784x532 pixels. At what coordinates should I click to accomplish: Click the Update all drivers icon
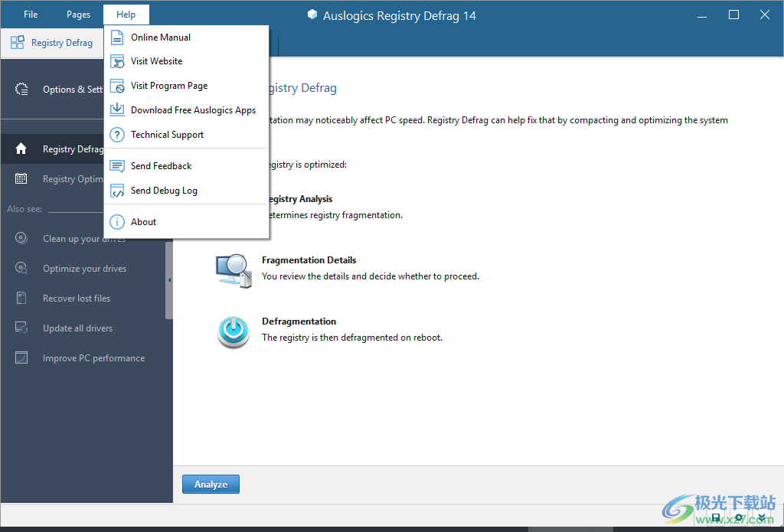[21, 328]
